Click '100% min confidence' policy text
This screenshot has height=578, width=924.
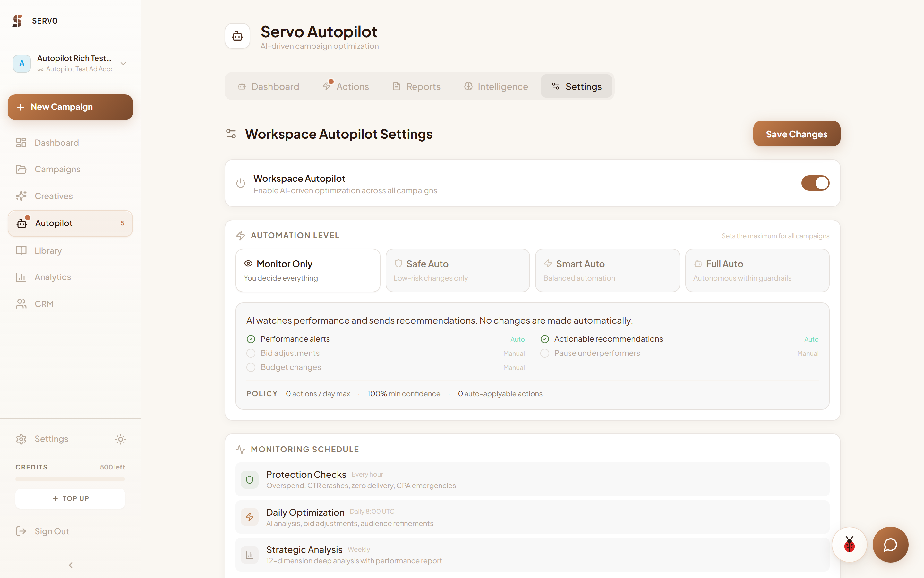(x=404, y=394)
